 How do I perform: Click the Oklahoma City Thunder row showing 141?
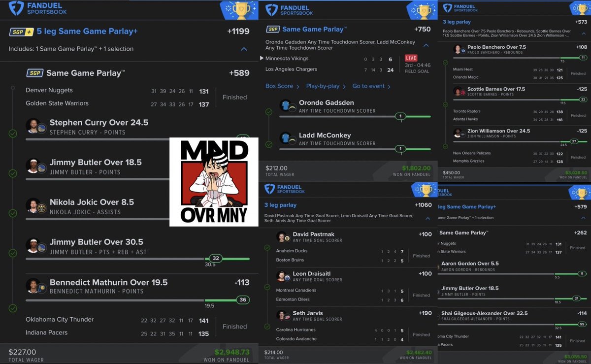117,320
